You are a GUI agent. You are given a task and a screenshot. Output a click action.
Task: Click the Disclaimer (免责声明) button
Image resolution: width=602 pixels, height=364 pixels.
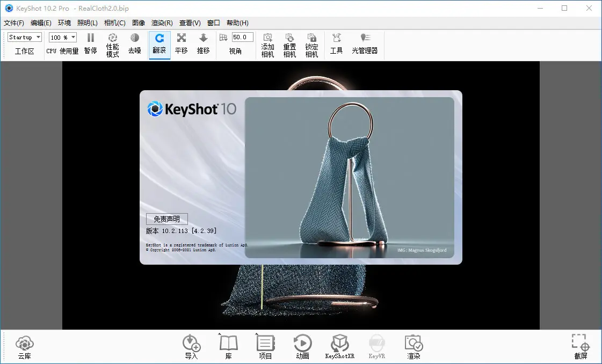click(167, 219)
